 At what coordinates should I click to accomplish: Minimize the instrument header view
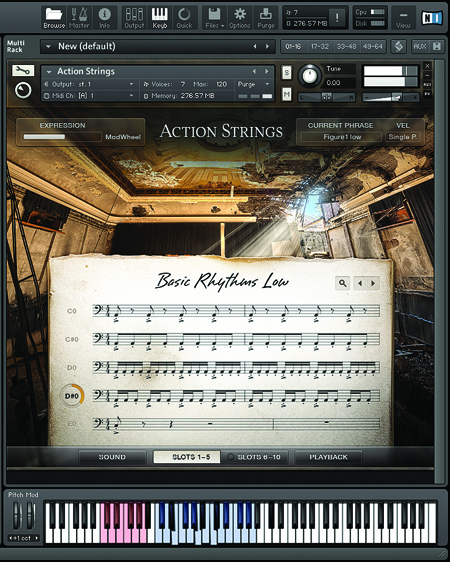(427, 75)
